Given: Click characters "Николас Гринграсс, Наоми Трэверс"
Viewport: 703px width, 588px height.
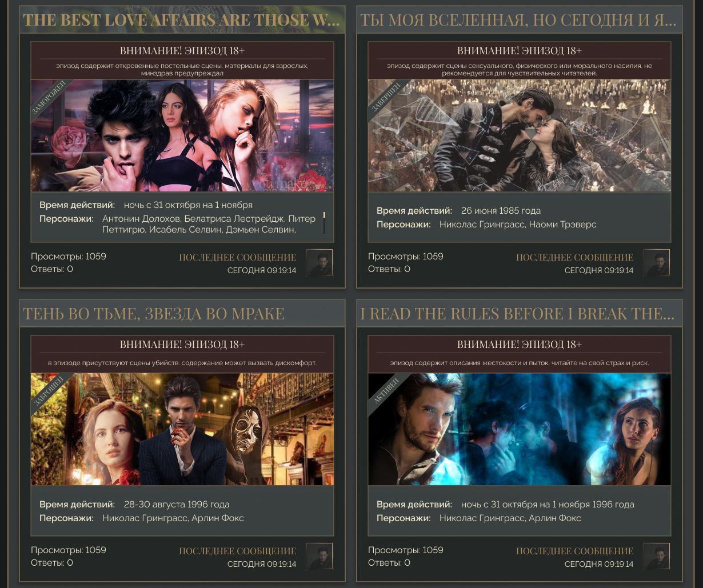Looking at the screenshot, I should [x=518, y=225].
